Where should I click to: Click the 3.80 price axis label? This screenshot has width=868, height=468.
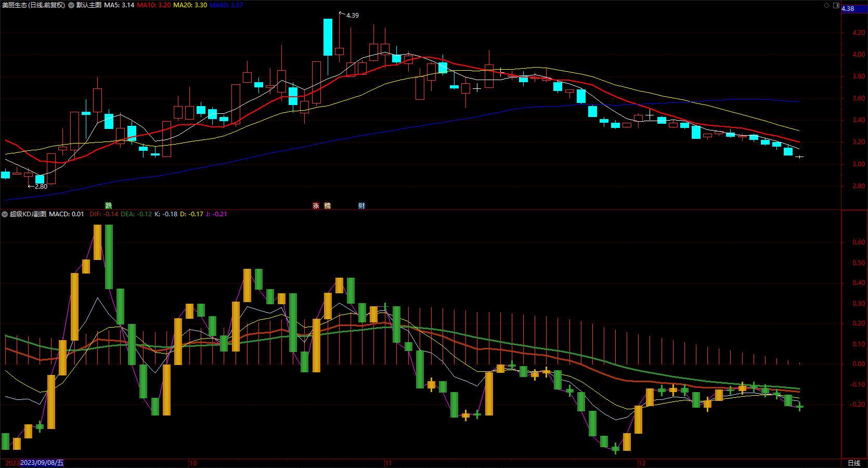click(x=859, y=76)
